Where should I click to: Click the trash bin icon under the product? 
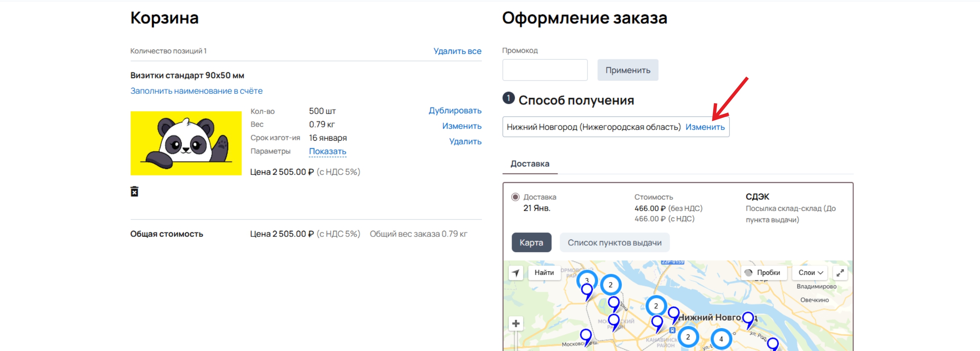[x=134, y=191]
